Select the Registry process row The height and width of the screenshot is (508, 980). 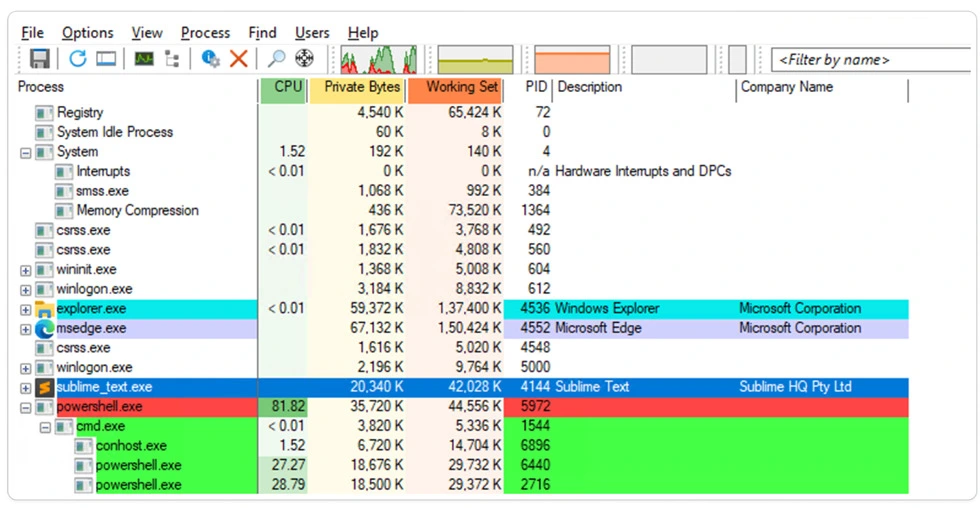(x=461, y=112)
